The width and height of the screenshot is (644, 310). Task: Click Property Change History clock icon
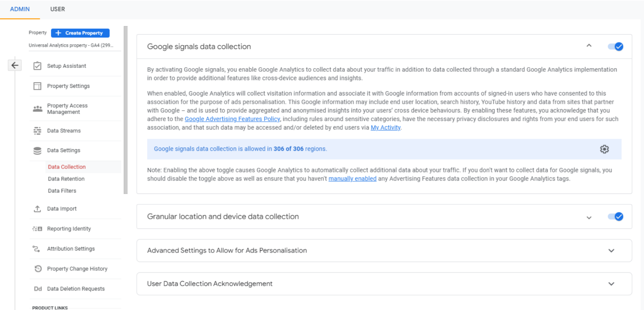[38, 269]
